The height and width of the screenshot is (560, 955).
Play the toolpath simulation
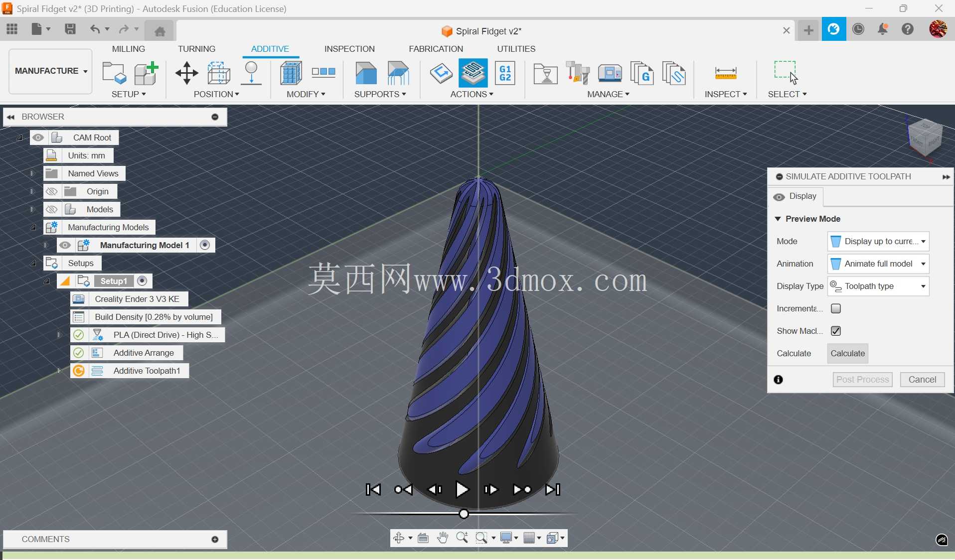click(462, 490)
